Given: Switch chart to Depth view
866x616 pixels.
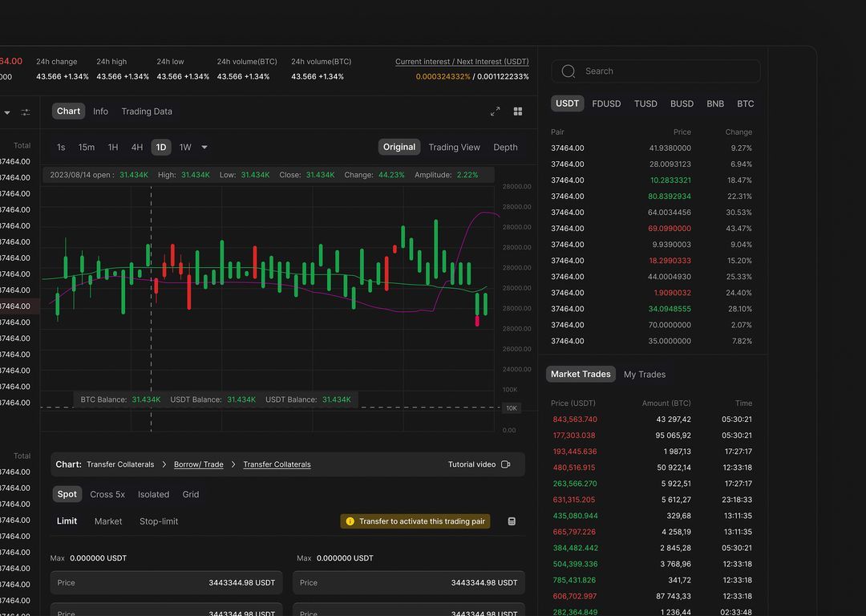Looking at the screenshot, I should tap(505, 147).
